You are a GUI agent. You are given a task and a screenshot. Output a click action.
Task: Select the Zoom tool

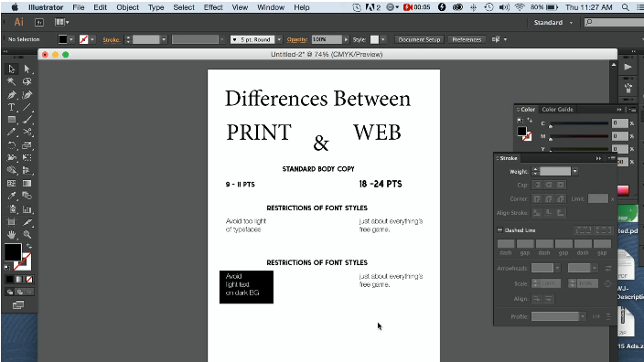click(x=27, y=235)
